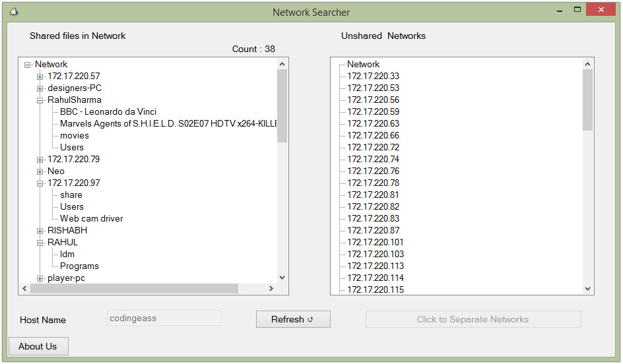Select the movies folder under RahulSharma
Image resolution: width=623 pixels, height=364 pixels.
(75, 136)
